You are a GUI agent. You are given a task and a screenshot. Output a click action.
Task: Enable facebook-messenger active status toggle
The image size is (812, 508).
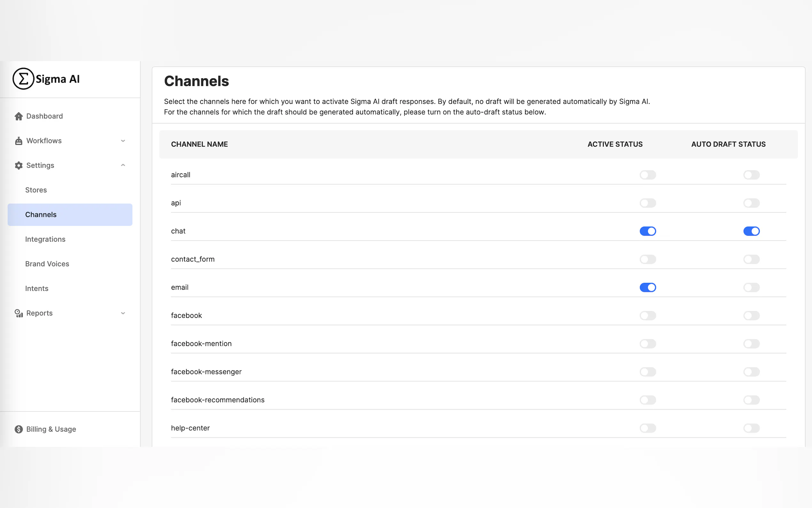pos(647,372)
